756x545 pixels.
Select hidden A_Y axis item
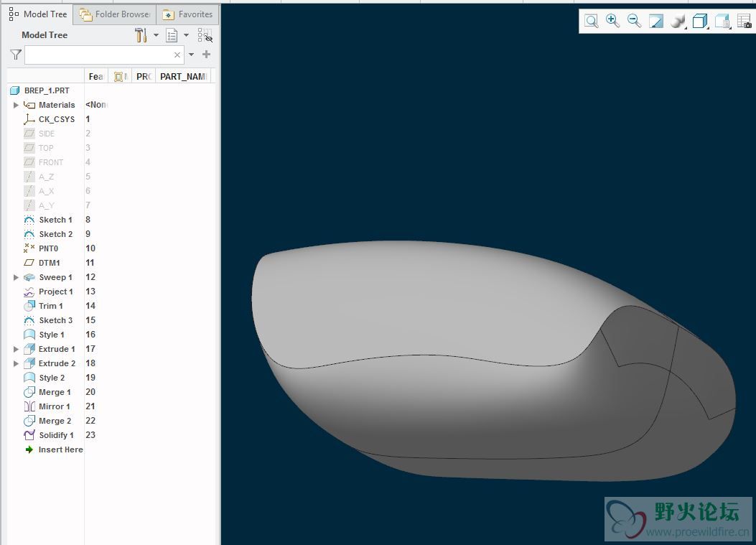coord(46,205)
